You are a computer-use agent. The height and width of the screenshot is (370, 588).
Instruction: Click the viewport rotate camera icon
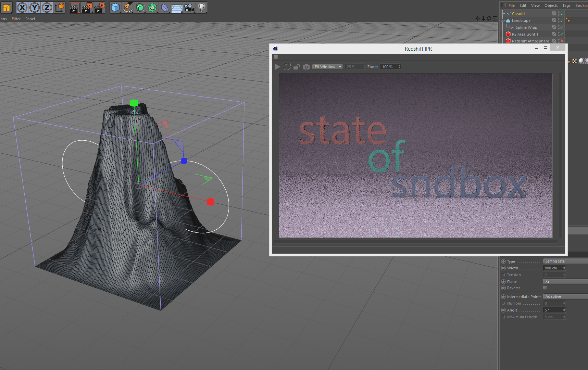coord(489,18)
